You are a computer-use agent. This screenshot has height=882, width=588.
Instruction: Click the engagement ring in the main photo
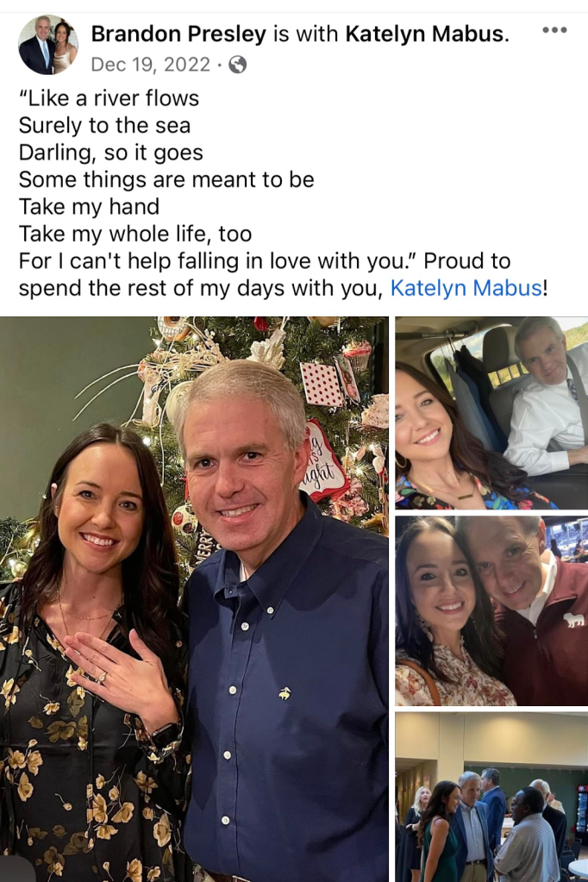pyautogui.click(x=102, y=677)
